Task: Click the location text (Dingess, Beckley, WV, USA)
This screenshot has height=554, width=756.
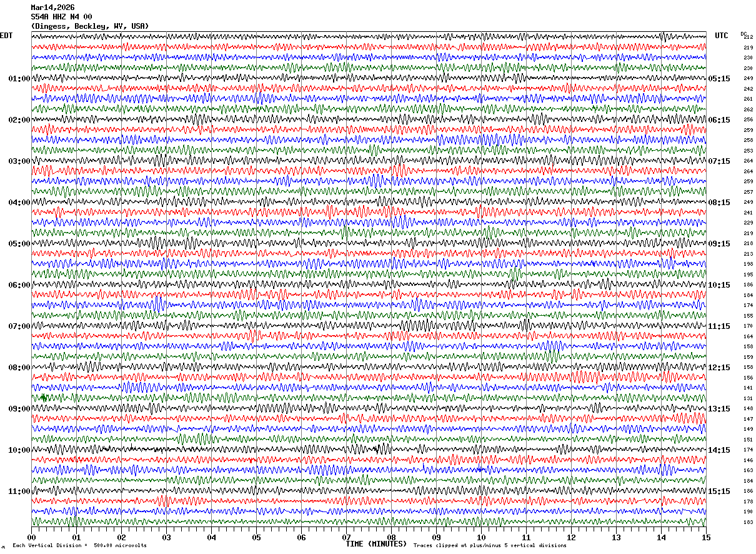Action: (x=90, y=26)
